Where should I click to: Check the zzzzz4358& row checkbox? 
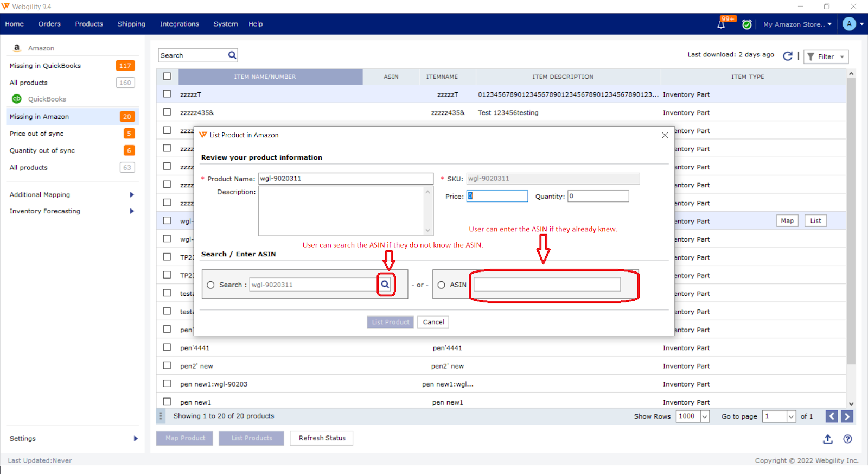coord(167,112)
